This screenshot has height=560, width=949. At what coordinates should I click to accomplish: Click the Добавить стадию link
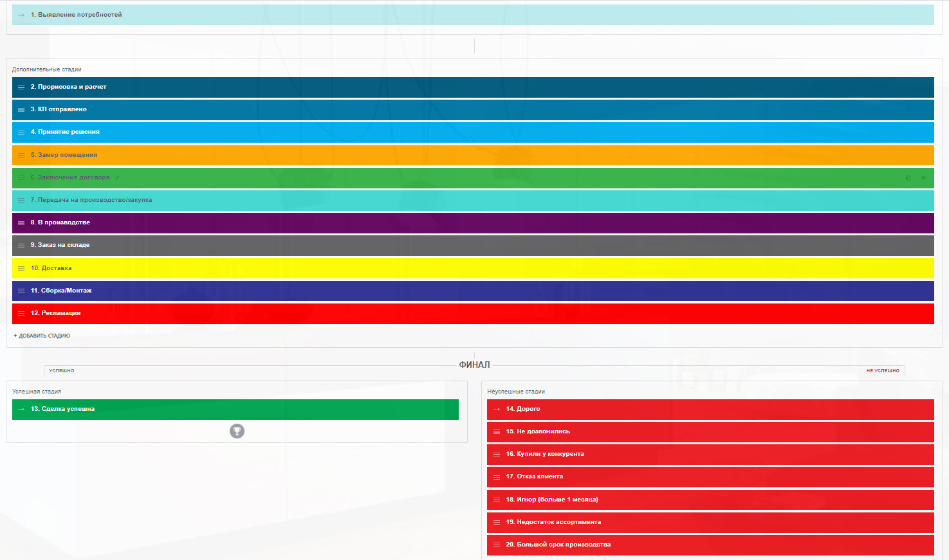pos(42,336)
